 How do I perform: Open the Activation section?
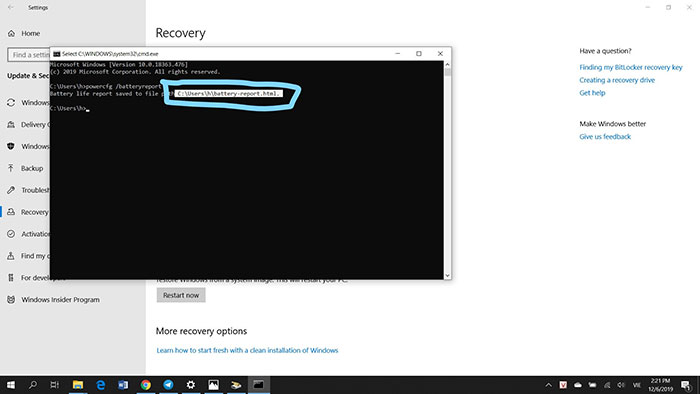coord(28,234)
